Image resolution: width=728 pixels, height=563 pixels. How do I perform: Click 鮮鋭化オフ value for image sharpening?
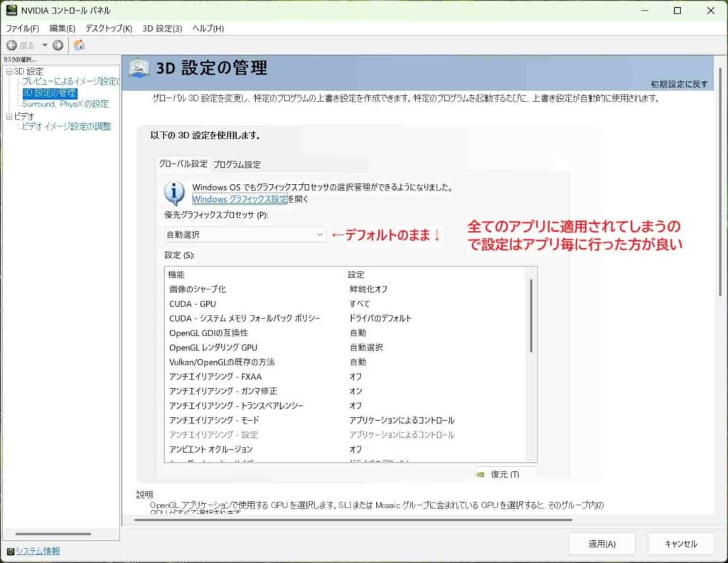point(368,289)
